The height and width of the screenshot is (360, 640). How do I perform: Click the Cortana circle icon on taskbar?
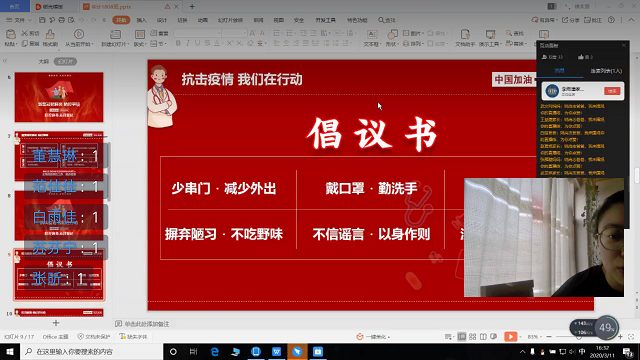[173, 351]
